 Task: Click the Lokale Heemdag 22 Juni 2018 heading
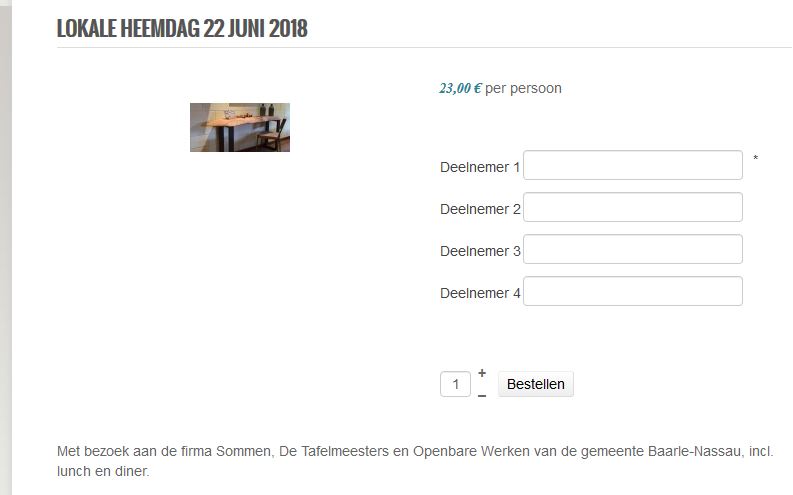tap(182, 28)
